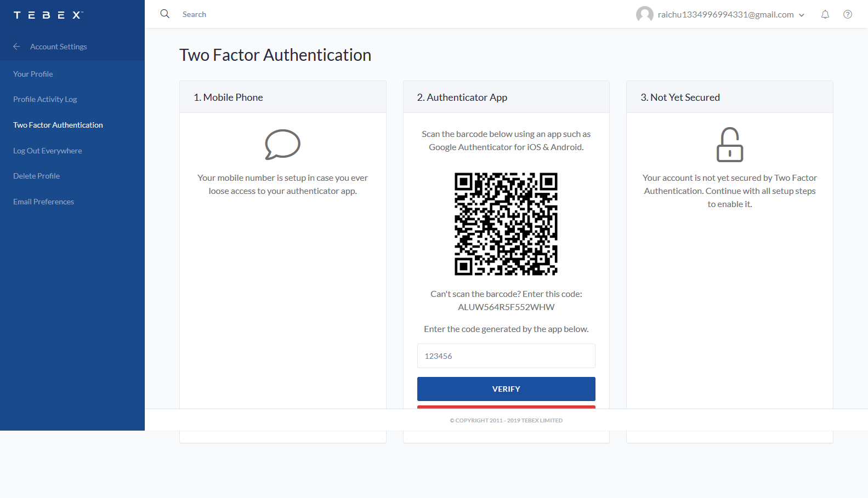Open Delete Profile page
The image size is (868, 498).
[37, 176]
